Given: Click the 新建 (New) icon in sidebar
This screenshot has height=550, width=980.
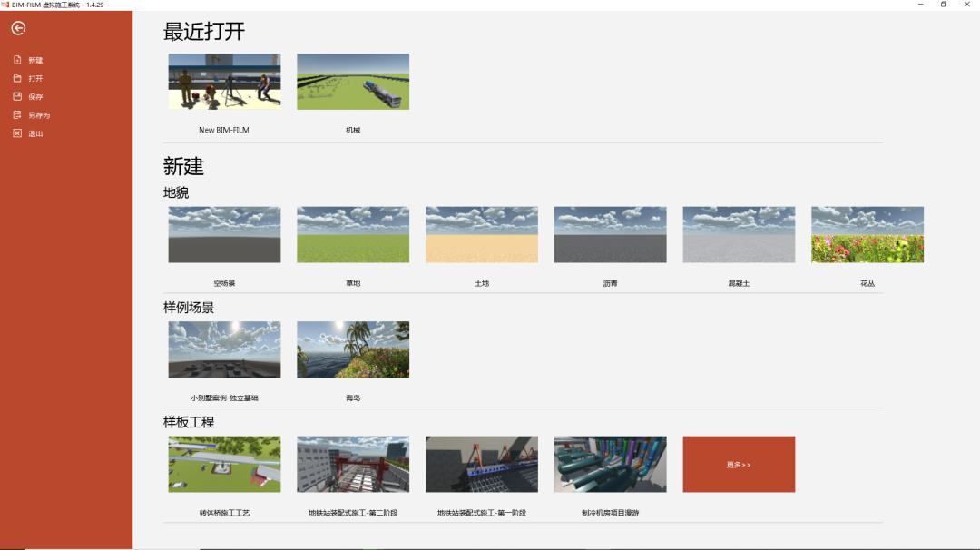Looking at the screenshot, I should [x=16, y=59].
